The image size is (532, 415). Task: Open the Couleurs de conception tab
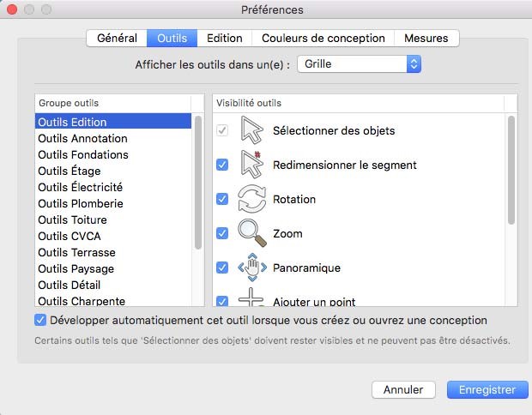coord(323,38)
